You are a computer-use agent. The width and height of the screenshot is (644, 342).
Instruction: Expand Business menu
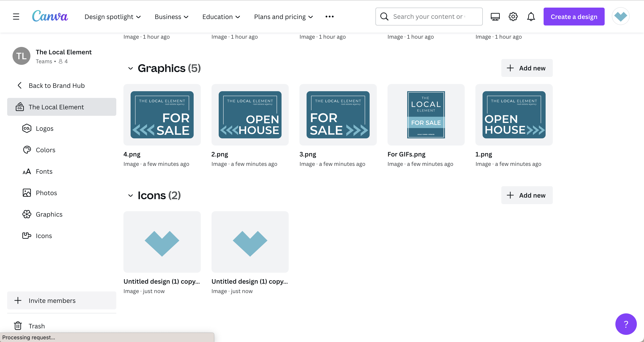click(172, 17)
